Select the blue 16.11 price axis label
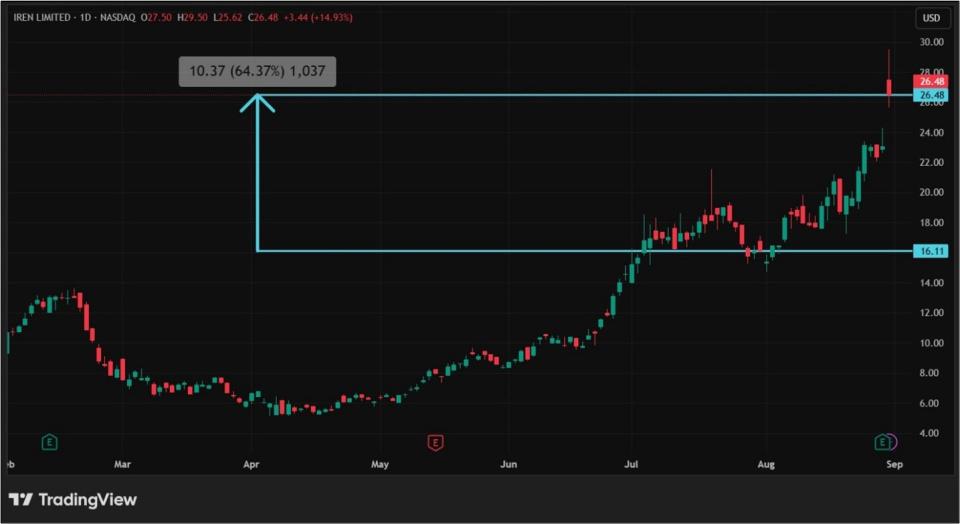This screenshot has width=960, height=524. (930, 251)
